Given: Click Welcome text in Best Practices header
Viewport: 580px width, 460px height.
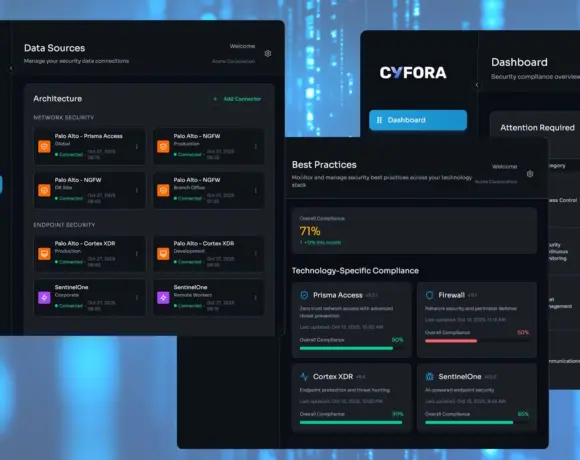Looking at the screenshot, I should pyautogui.click(x=505, y=166).
